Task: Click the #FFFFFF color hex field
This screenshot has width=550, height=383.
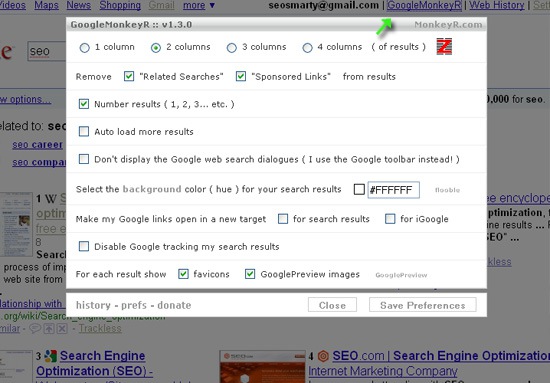Action: pyautogui.click(x=394, y=190)
